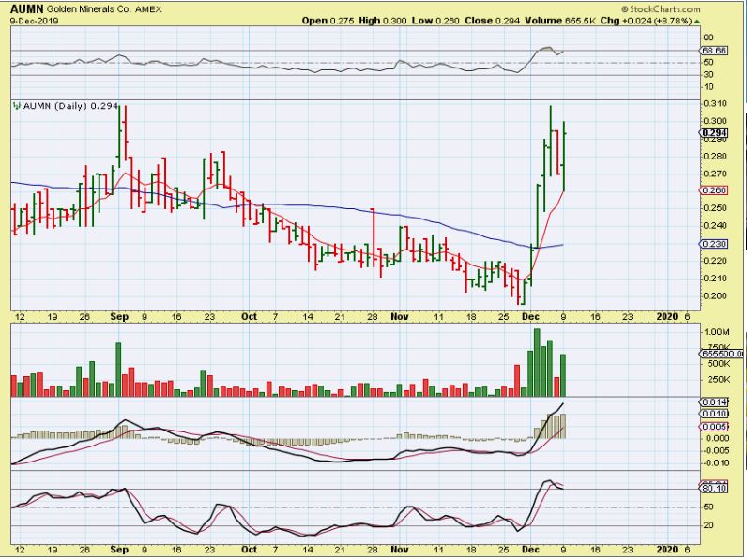Click the 68.66 RSI value label
Image resolution: width=747 pixels, height=560 pixels.
click(x=713, y=51)
